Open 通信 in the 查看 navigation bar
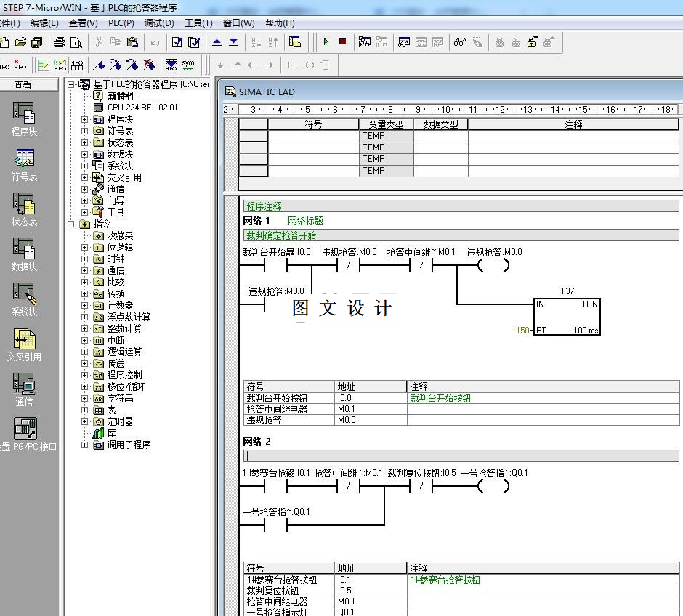This screenshot has height=616, width=683. [24, 389]
